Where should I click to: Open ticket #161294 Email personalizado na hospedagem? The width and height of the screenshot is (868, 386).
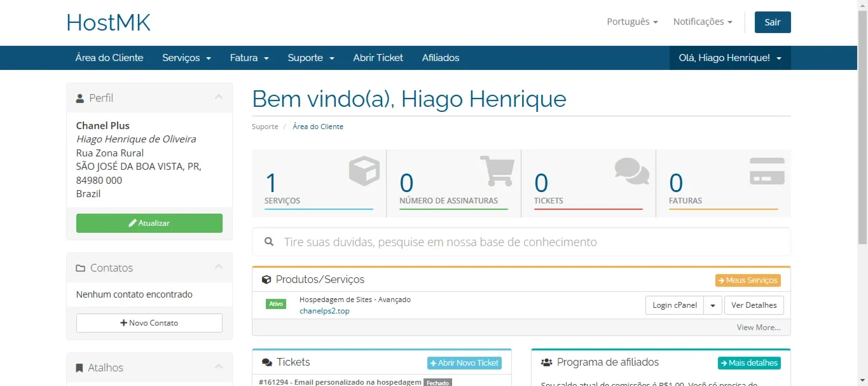click(x=340, y=382)
